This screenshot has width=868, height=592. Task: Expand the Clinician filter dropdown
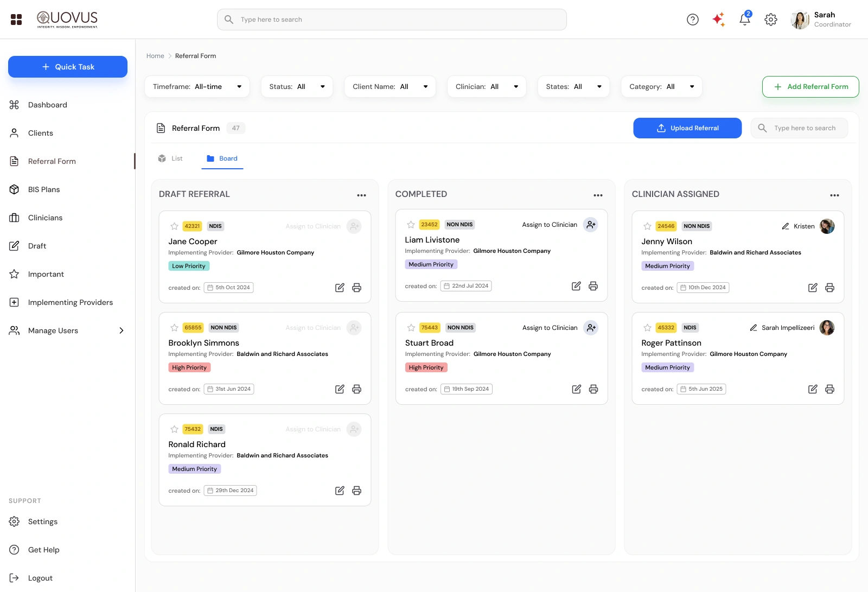tap(487, 87)
